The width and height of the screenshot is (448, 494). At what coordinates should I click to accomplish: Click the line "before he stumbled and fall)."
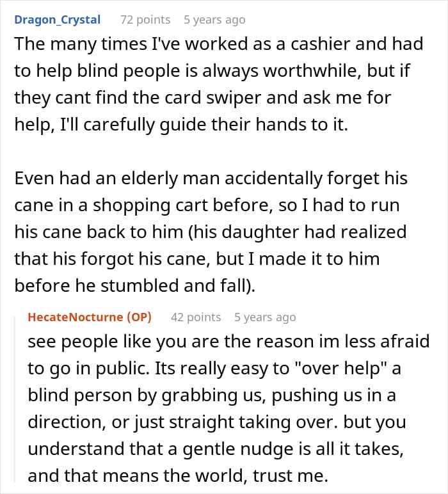(135, 286)
